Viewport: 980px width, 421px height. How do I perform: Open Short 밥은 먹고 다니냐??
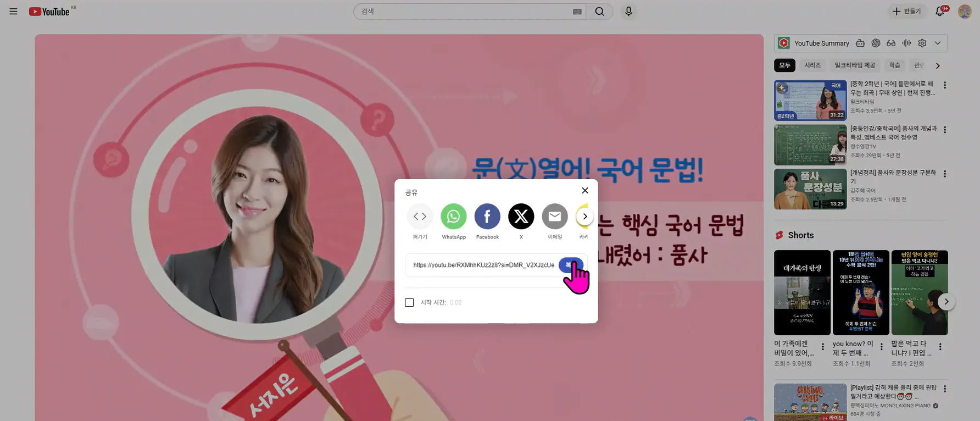coord(920,292)
